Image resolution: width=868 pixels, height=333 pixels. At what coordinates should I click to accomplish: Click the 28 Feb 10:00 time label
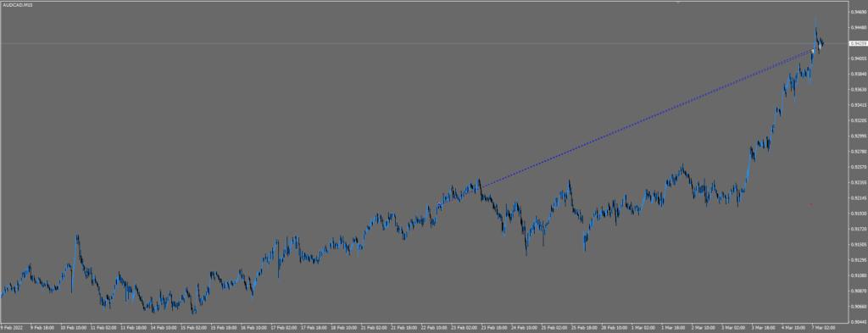point(614,327)
